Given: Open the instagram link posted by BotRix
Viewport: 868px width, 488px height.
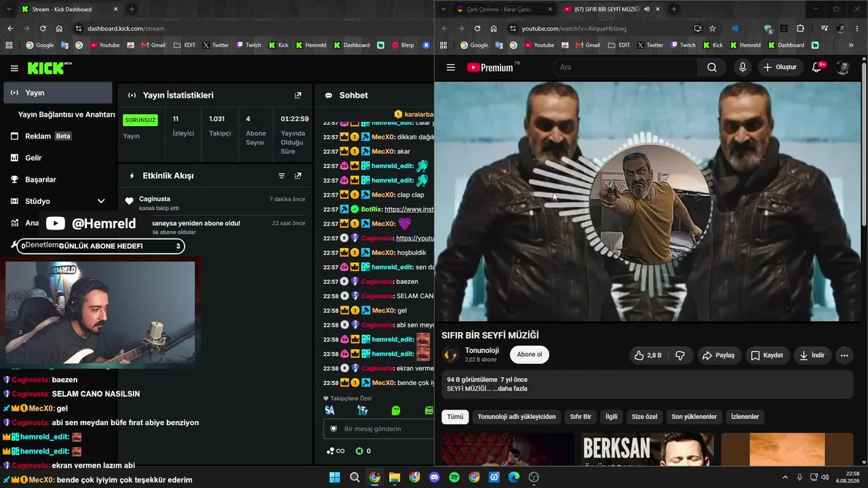Looking at the screenshot, I should pyautogui.click(x=408, y=209).
